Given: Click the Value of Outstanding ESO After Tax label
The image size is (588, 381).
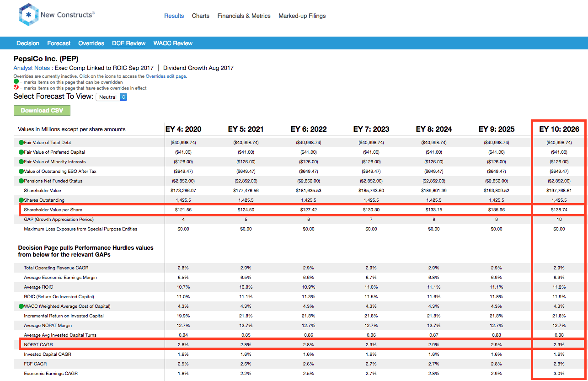Looking at the screenshot, I should pyautogui.click(x=60, y=172).
